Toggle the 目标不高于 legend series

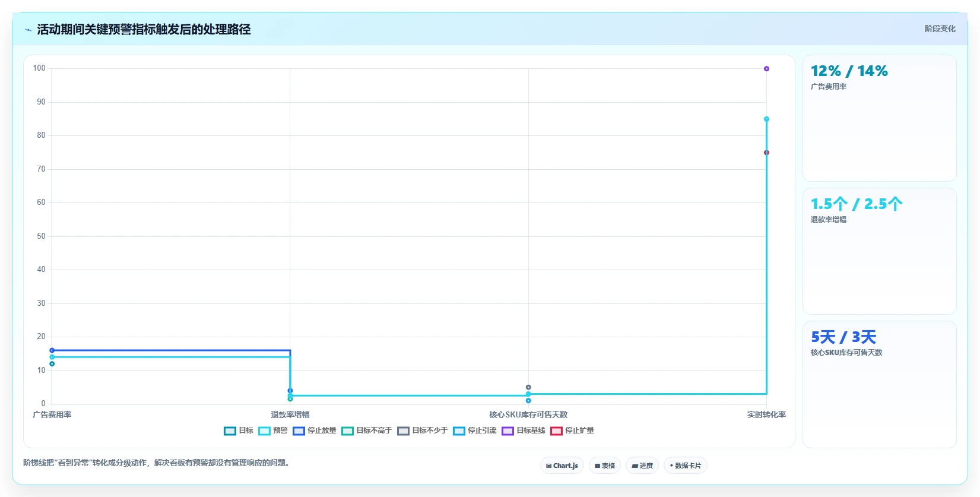point(367,430)
